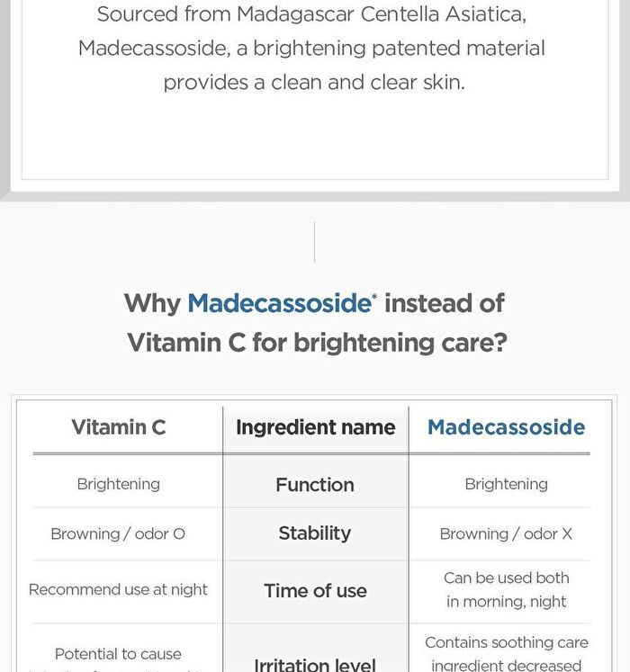Click Contains soothing care ingredient cell
This screenshot has width=630, height=672.
click(x=506, y=654)
